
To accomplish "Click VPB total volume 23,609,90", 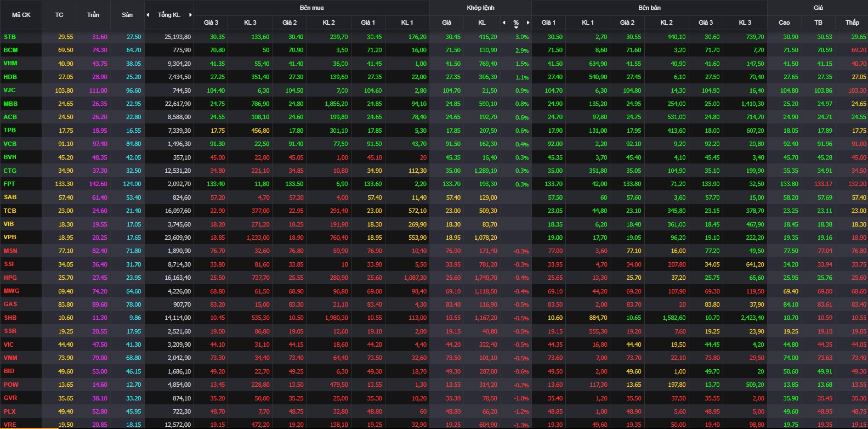I will [x=178, y=238].
